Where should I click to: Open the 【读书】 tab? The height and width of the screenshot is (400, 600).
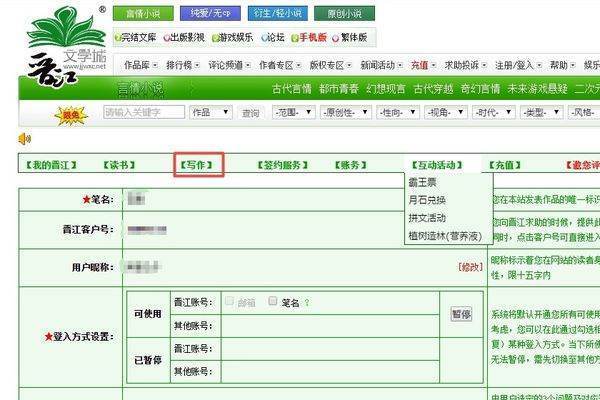point(119,165)
